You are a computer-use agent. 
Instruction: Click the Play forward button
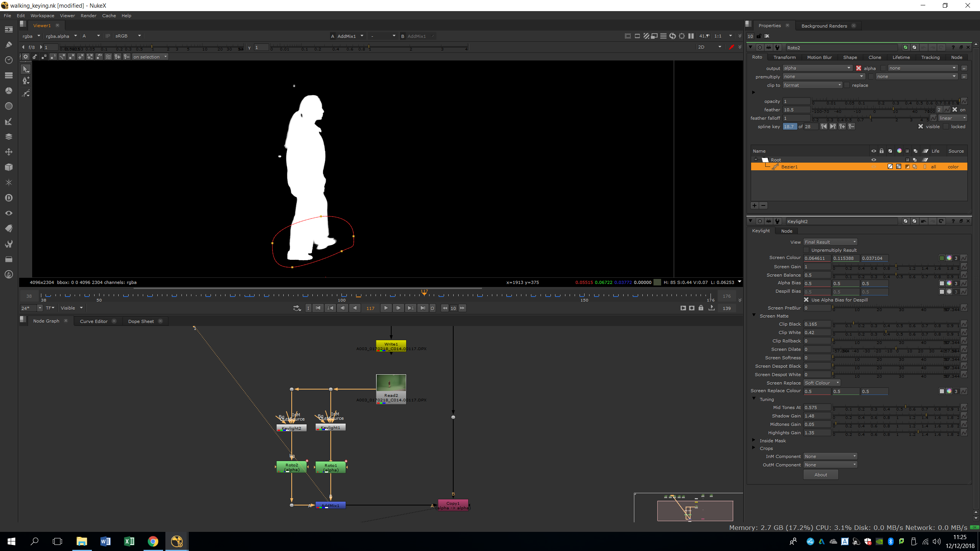point(386,308)
